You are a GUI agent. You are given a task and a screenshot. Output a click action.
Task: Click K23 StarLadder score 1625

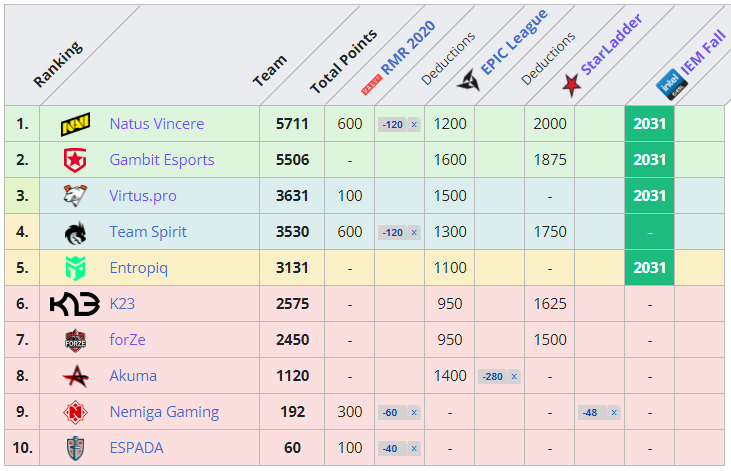click(x=550, y=304)
